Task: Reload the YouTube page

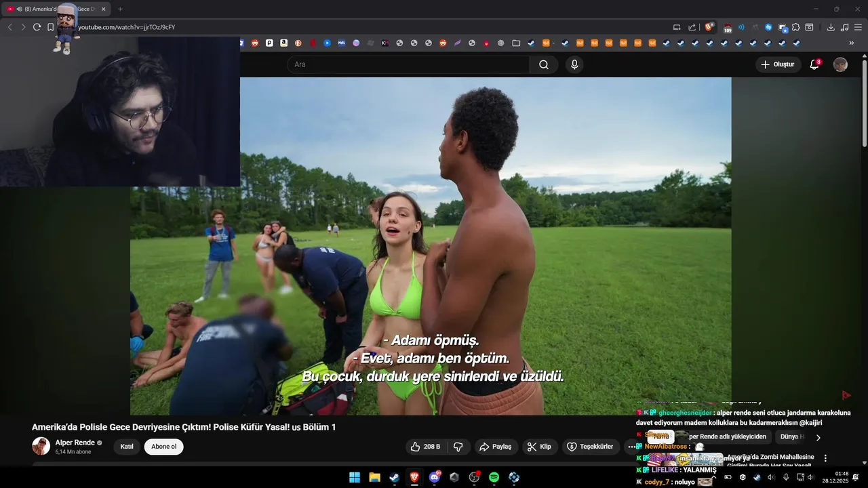Action: coord(37,27)
